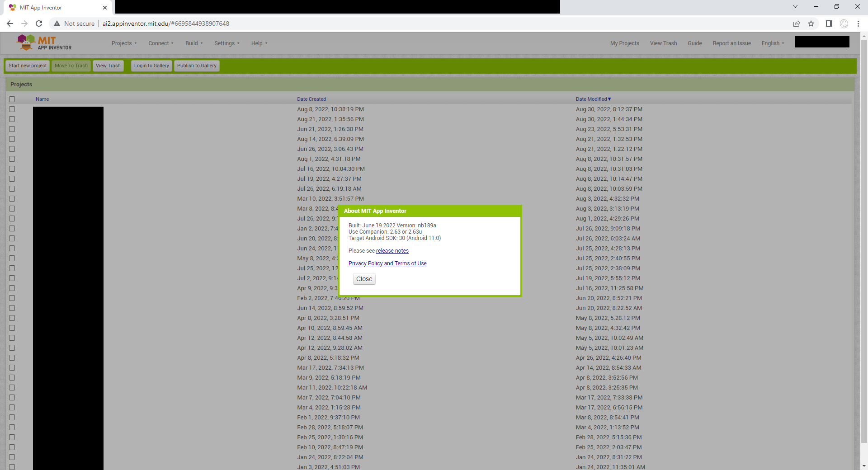Screen dimensions: 868x470
Task: Sort by the Date Modified column arrow
Action: click(x=609, y=99)
